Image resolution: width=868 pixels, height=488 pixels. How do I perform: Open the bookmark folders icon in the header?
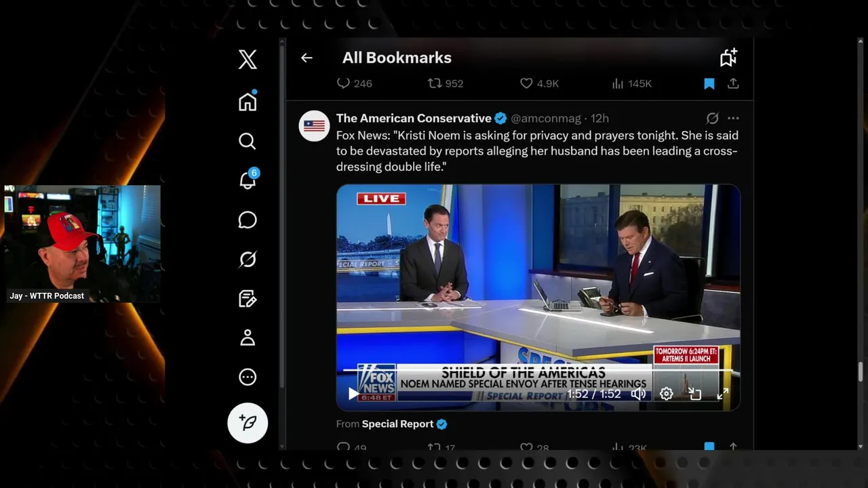(728, 58)
